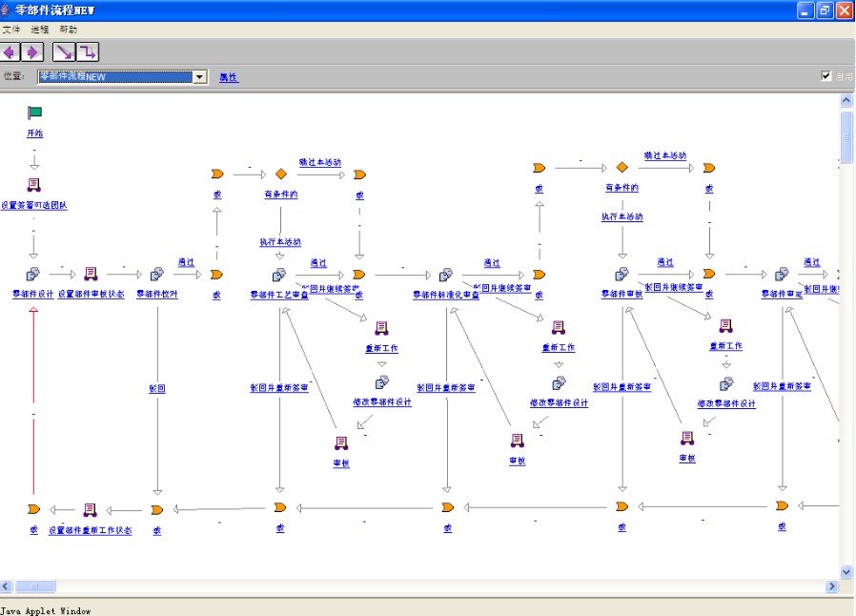Open the 位置 location dropdown
Viewport: 856px width, 616px height.
[x=200, y=77]
